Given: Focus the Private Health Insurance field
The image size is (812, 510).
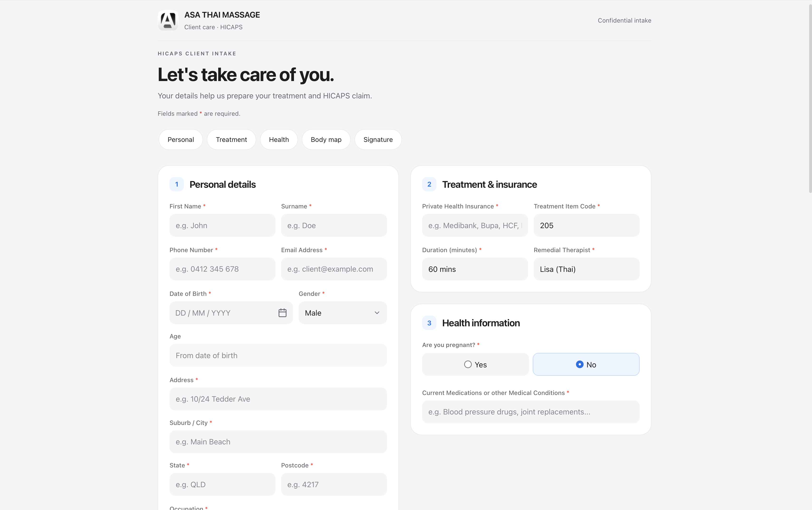Looking at the screenshot, I should pos(475,225).
